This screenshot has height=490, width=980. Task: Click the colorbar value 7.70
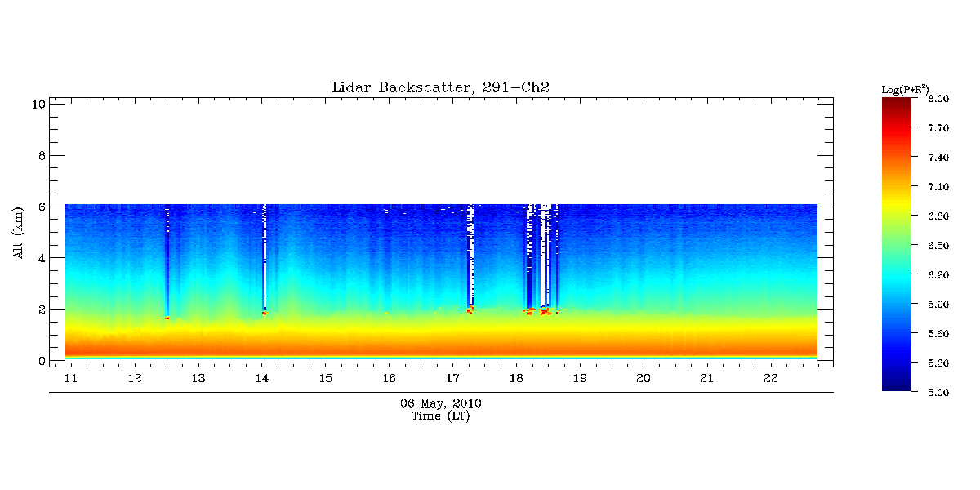pyautogui.click(x=938, y=128)
